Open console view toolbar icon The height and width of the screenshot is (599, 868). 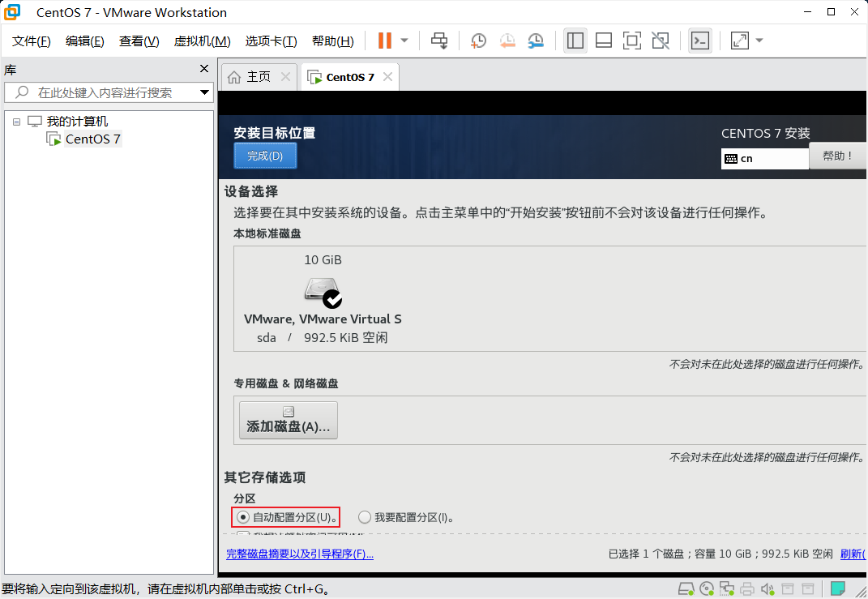[x=700, y=41]
